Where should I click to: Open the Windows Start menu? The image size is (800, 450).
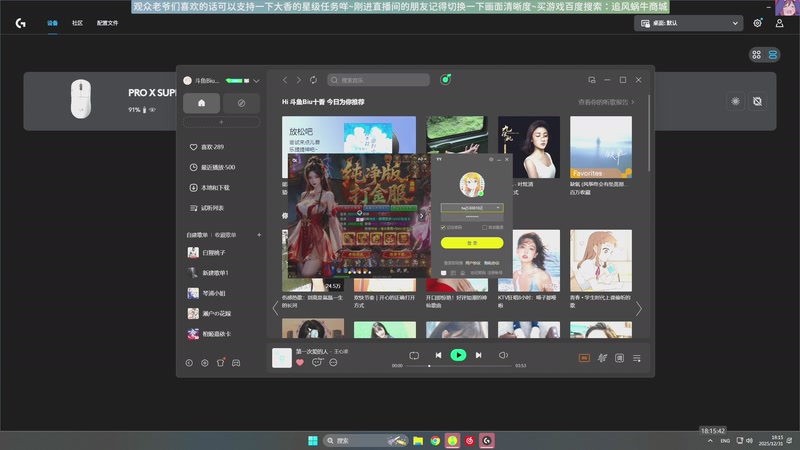(x=313, y=441)
